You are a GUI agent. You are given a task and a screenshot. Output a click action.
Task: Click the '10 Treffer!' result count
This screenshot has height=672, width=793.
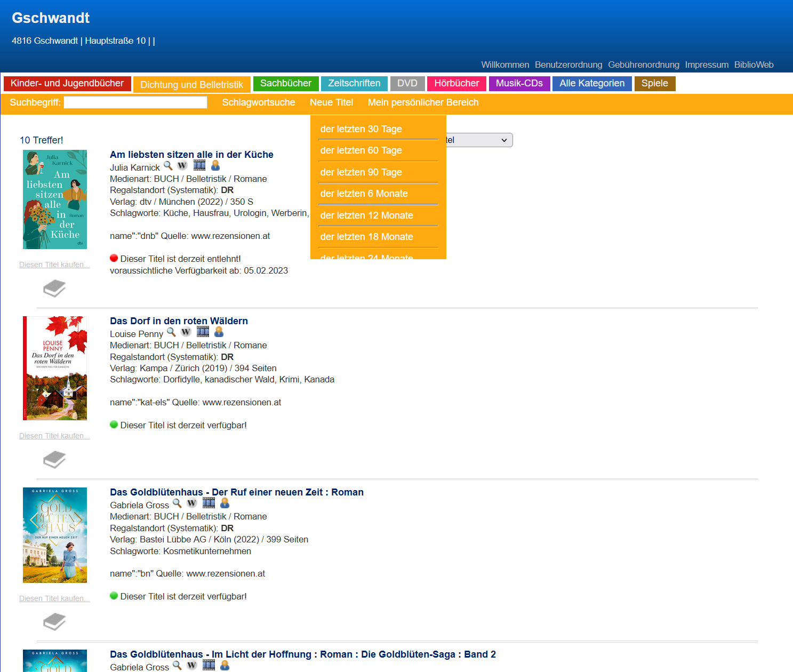[x=42, y=140]
